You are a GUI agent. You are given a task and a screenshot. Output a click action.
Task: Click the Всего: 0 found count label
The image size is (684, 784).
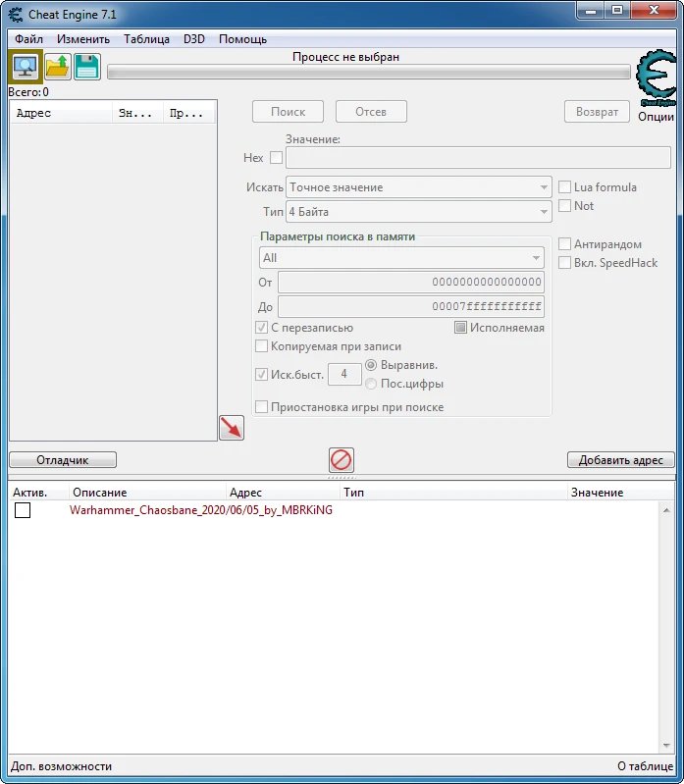[x=28, y=92]
